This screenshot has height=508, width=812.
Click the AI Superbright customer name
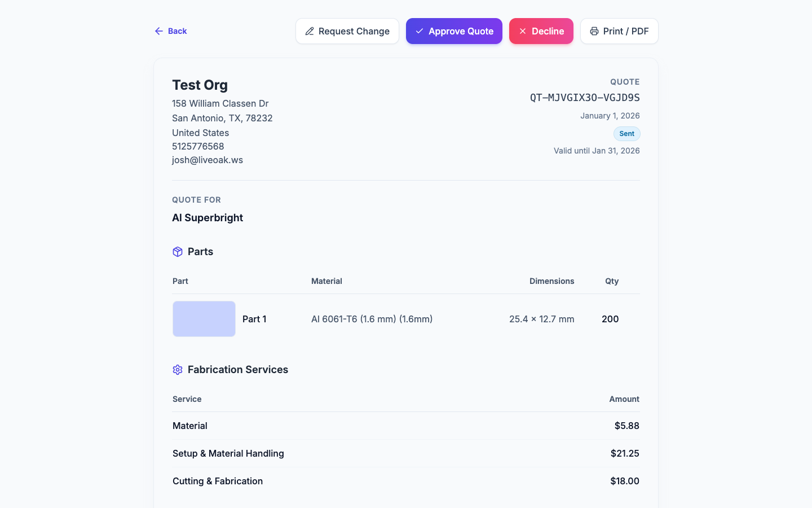point(208,217)
